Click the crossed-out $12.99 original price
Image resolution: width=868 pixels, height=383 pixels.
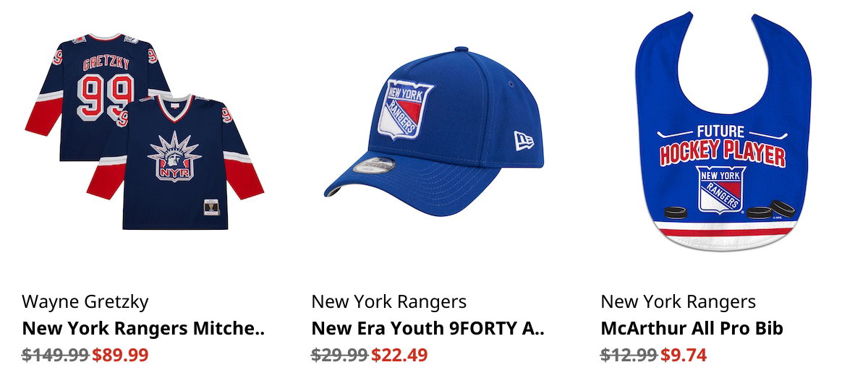pyautogui.click(x=629, y=356)
